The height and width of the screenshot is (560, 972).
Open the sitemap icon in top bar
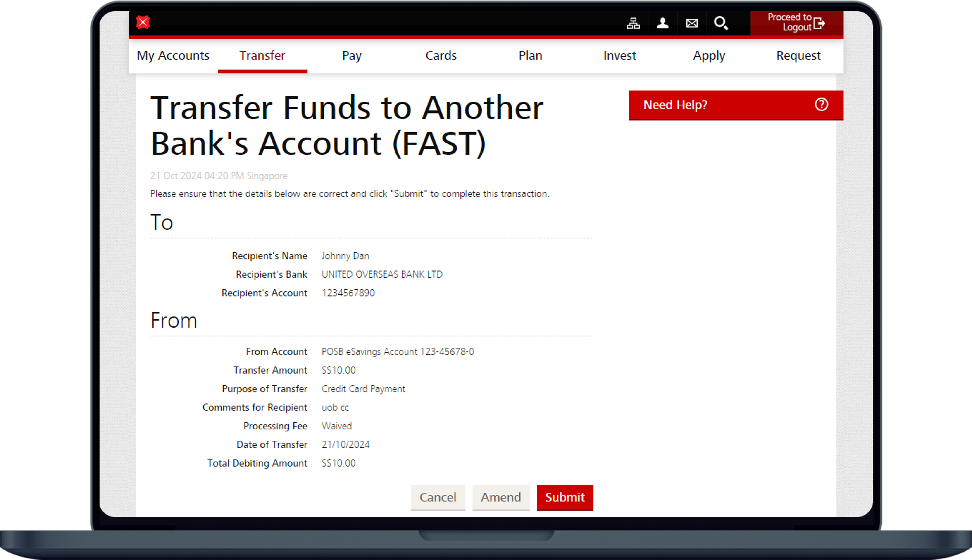click(x=633, y=24)
